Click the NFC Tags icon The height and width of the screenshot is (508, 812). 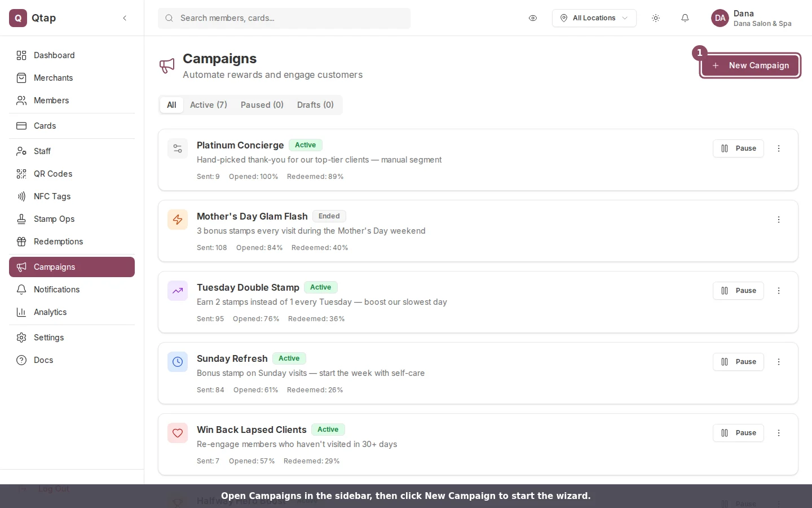click(21, 196)
